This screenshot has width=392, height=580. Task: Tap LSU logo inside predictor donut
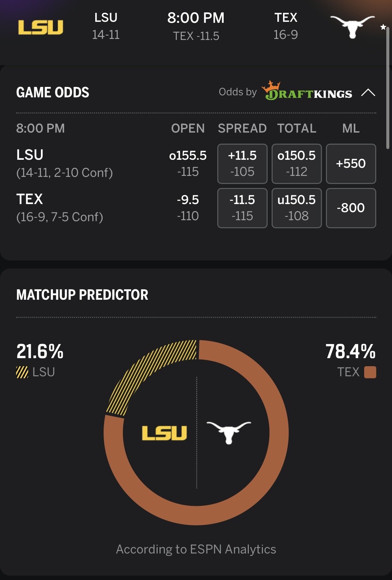(164, 433)
